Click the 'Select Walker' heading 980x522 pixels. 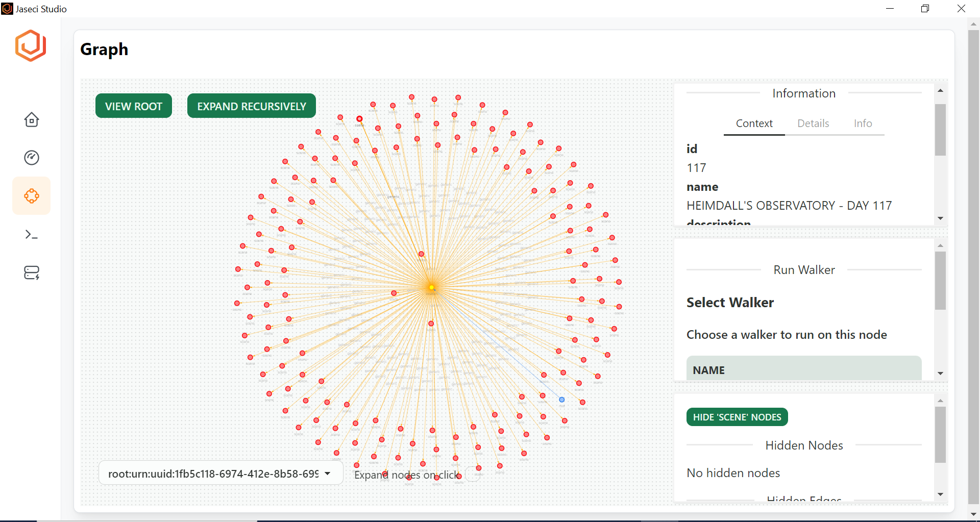pos(730,303)
